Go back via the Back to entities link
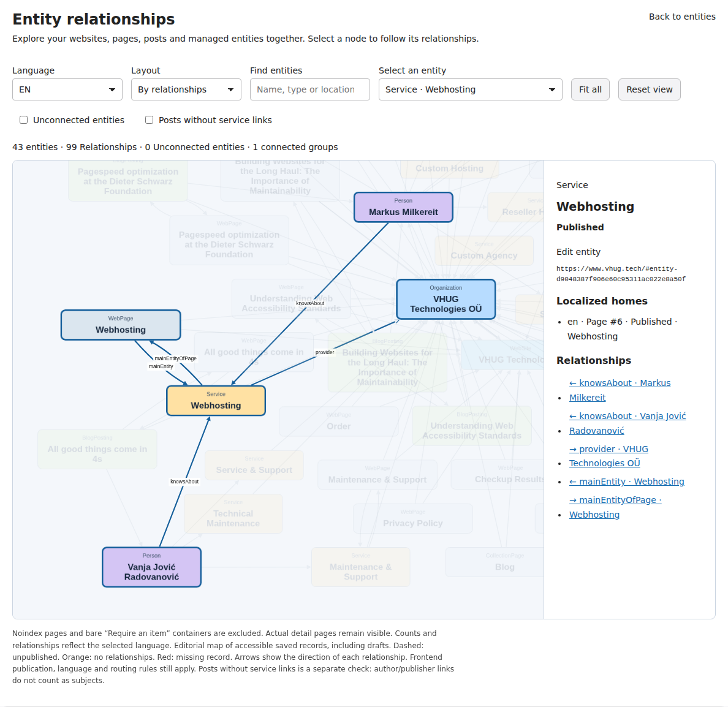Screen dimensions: 728x707 point(682,17)
